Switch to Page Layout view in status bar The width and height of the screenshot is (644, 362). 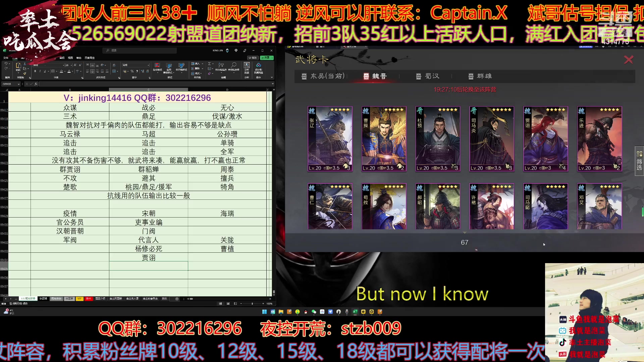click(x=228, y=303)
